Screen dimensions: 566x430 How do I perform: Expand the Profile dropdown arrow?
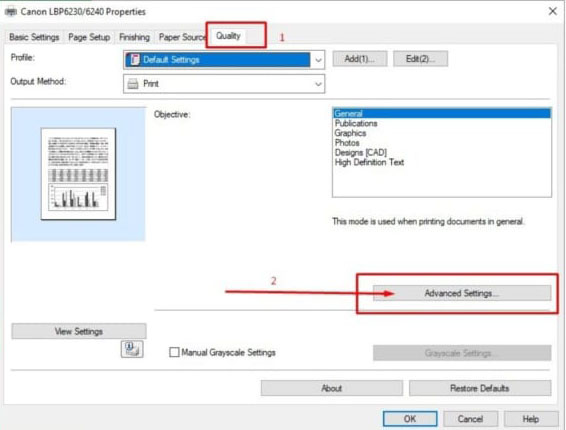pyautogui.click(x=318, y=60)
